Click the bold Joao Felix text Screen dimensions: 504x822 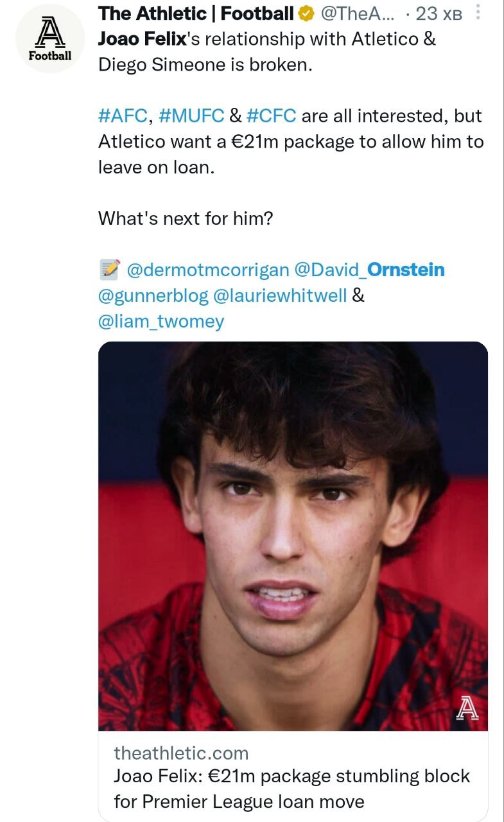pyautogui.click(x=141, y=39)
